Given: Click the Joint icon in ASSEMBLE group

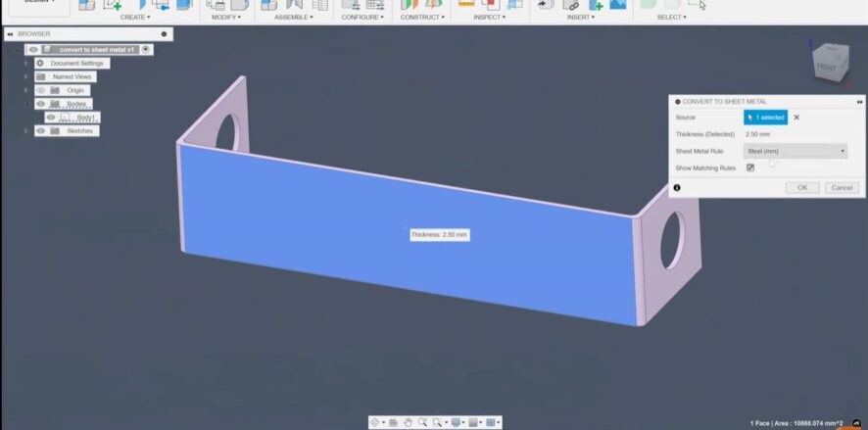Looking at the screenshot, I should tap(295, 5).
